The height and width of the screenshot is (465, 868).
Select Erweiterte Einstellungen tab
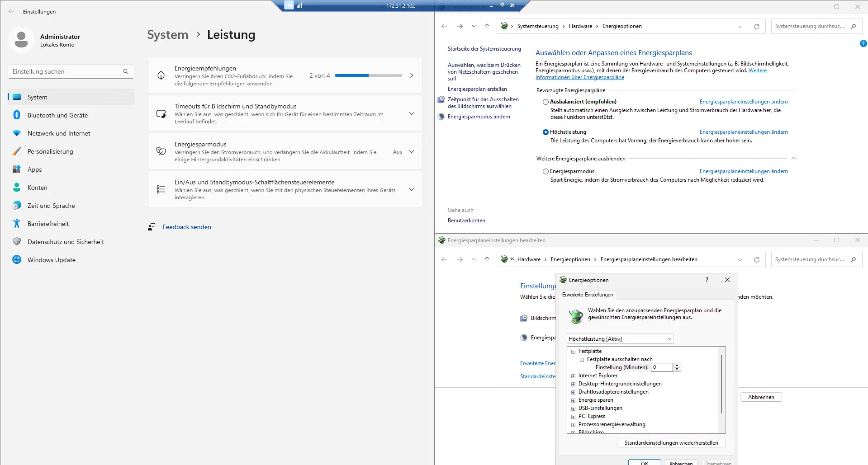coord(588,295)
